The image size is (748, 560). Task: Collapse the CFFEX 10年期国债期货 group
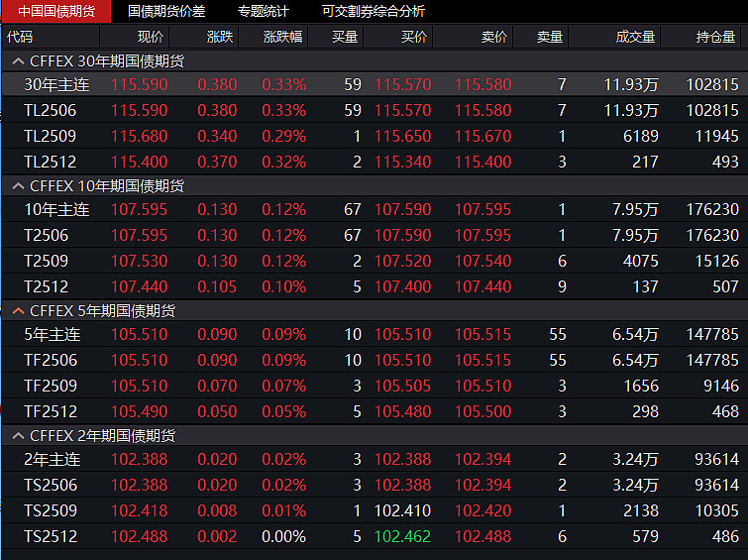[x=18, y=186]
